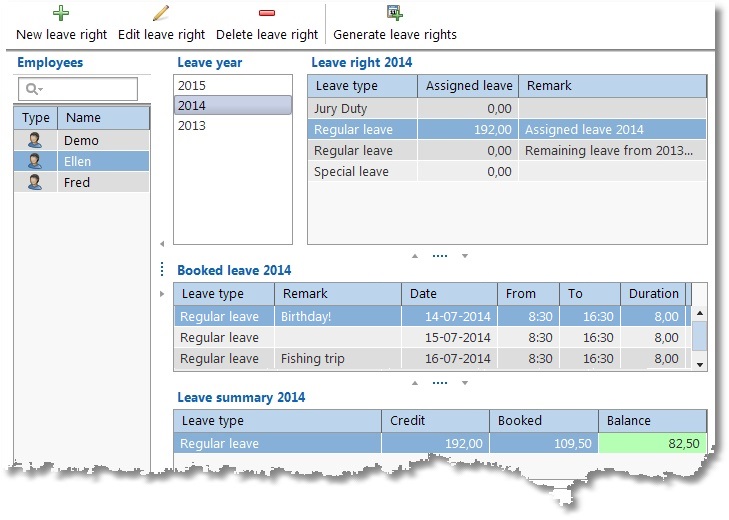729x520 pixels.
Task: Select employee Demo in the list
Action: click(x=82, y=140)
